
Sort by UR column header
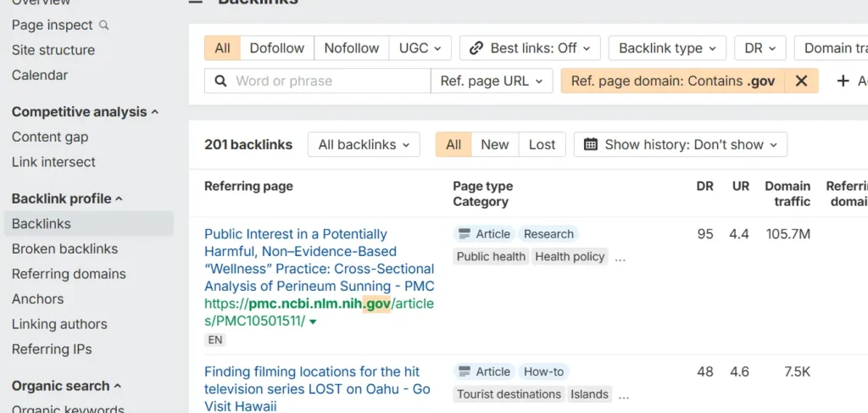(x=740, y=187)
